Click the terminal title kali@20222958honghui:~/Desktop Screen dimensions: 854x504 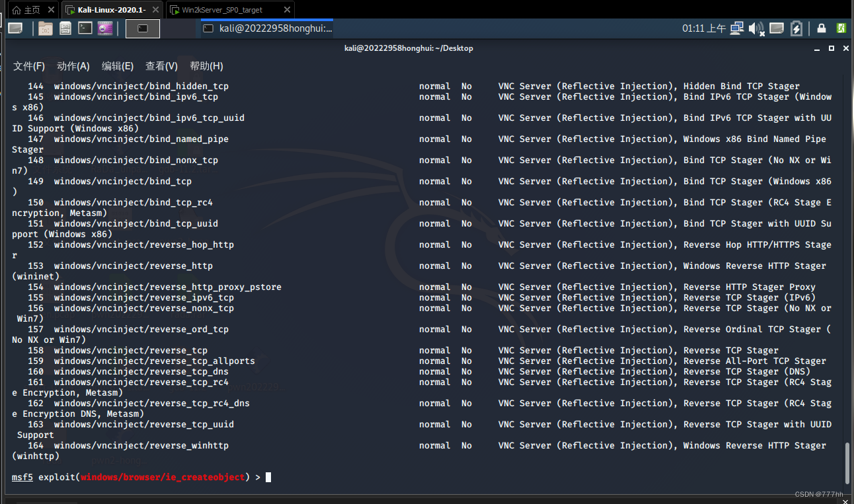click(x=408, y=48)
